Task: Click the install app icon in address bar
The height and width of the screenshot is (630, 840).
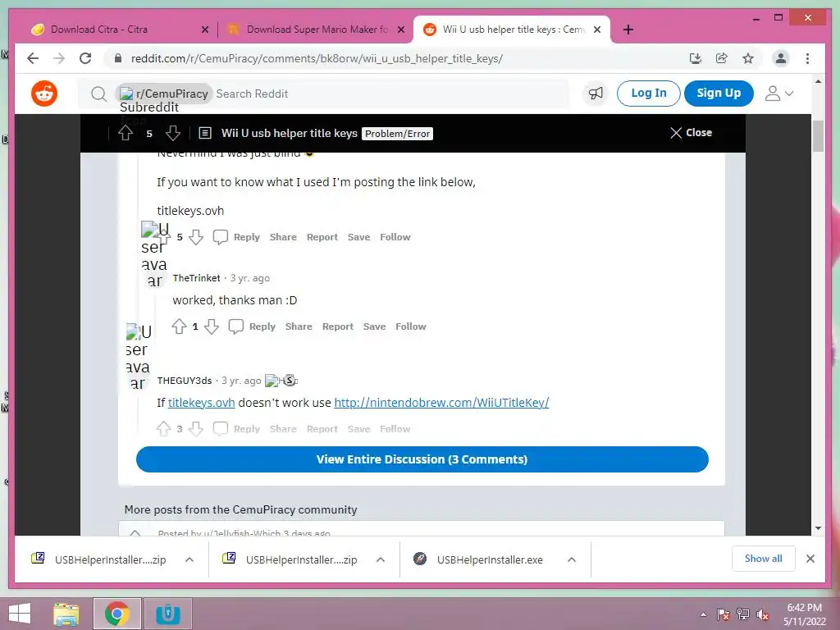Action: click(x=696, y=58)
